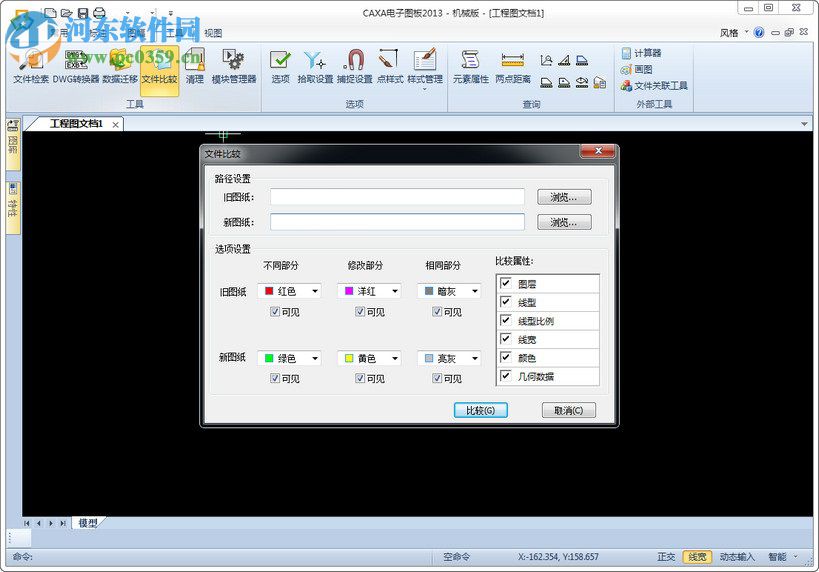Viewport: 819px width, 572px height.
Task: Toggle 动态输入 in status bar
Action: click(x=738, y=557)
